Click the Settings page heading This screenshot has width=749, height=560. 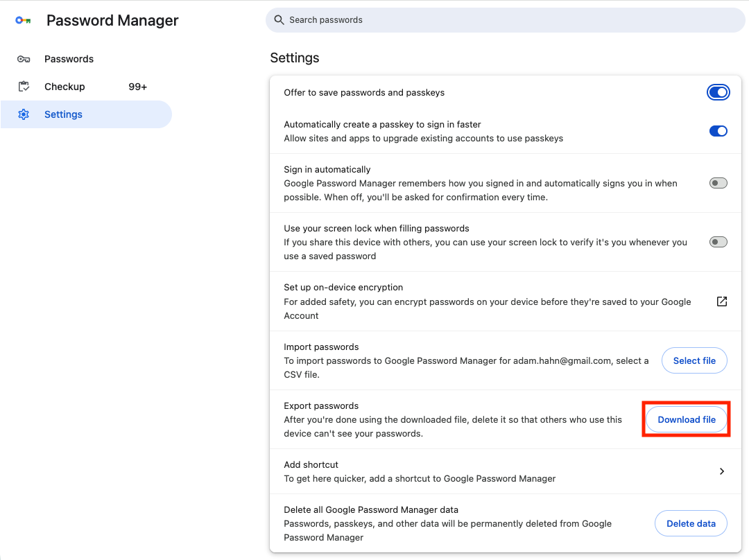pyautogui.click(x=295, y=58)
